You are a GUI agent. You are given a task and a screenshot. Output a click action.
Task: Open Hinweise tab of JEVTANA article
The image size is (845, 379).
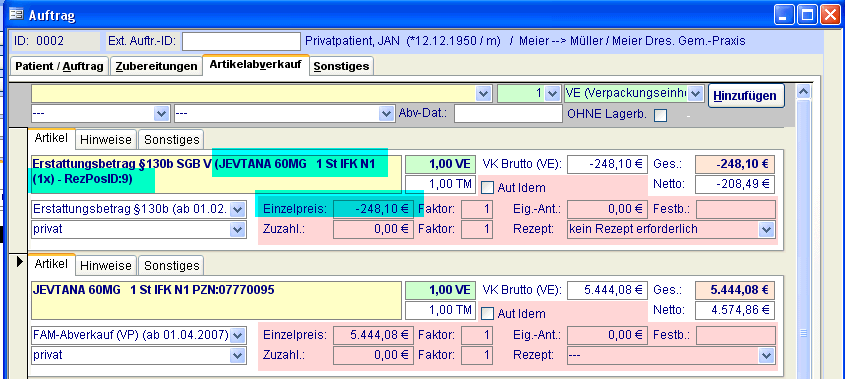[x=106, y=266]
